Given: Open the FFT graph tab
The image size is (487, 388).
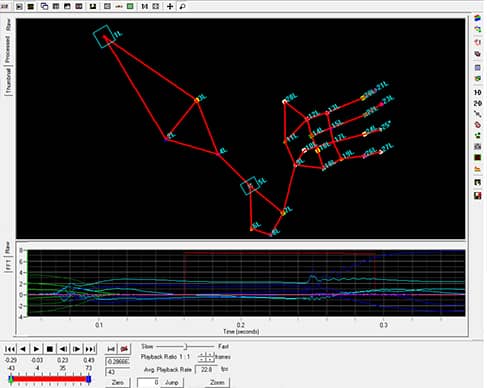Looking at the screenshot, I should tap(8, 265).
